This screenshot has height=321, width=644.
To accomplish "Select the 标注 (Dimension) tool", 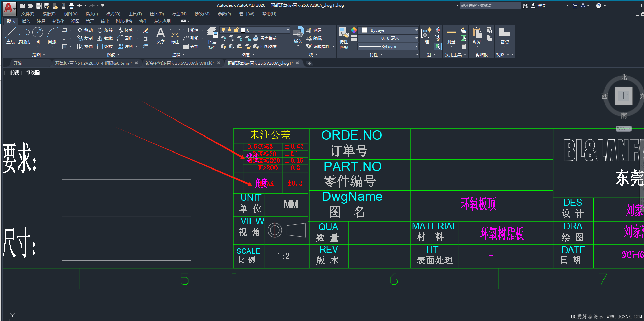I will tap(175, 35).
